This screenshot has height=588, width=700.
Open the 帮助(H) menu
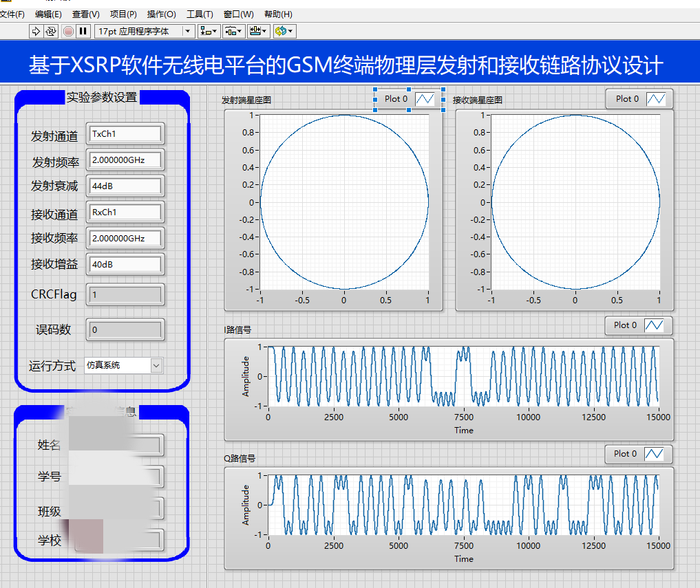coord(278,14)
